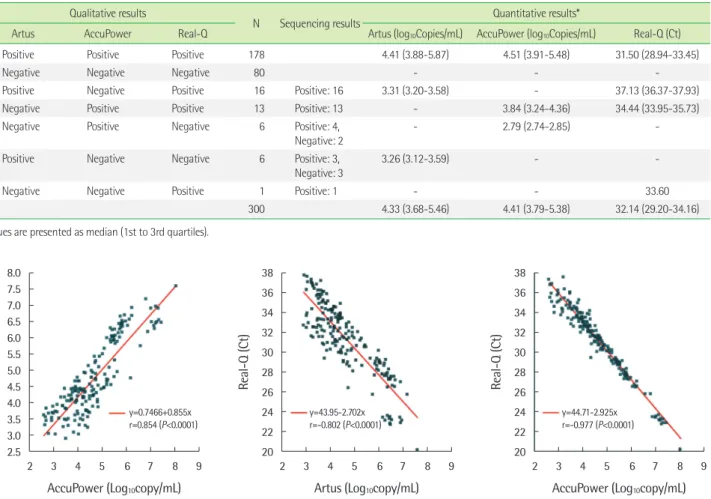Image resolution: width=711 pixels, height=499 pixels.
Task: Select the cell '3.84 (3.24-4.36)'
Action: coord(536,108)
